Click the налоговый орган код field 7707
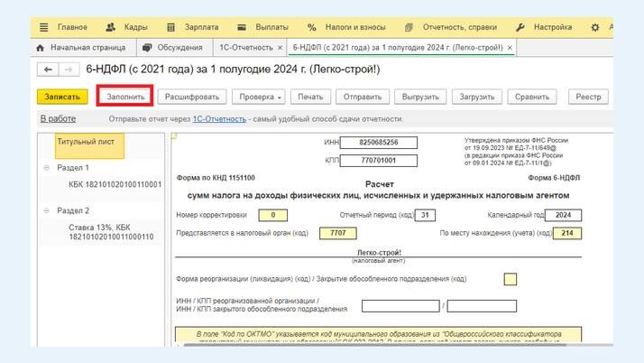Viewport: 644px width, 363px height. click(338, 233)
